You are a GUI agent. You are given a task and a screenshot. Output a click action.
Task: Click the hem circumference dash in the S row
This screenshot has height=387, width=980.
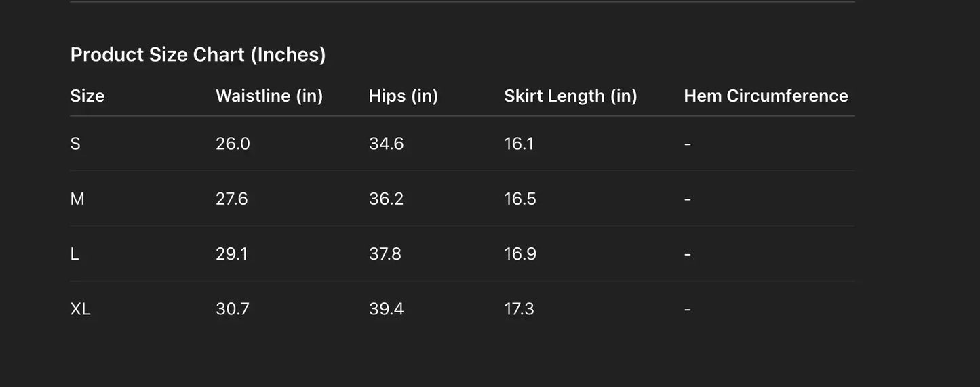coord(688,144)
